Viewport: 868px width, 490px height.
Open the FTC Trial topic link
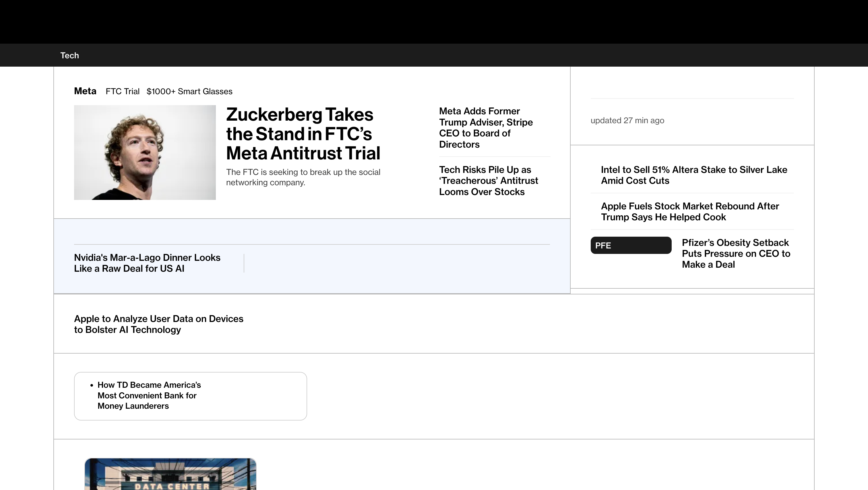pyautogui.click(x=122, y=91)
